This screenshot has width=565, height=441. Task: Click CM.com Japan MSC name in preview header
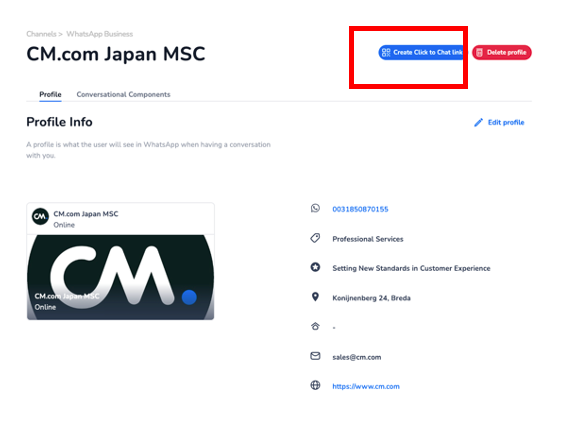[x=86, y=214]
